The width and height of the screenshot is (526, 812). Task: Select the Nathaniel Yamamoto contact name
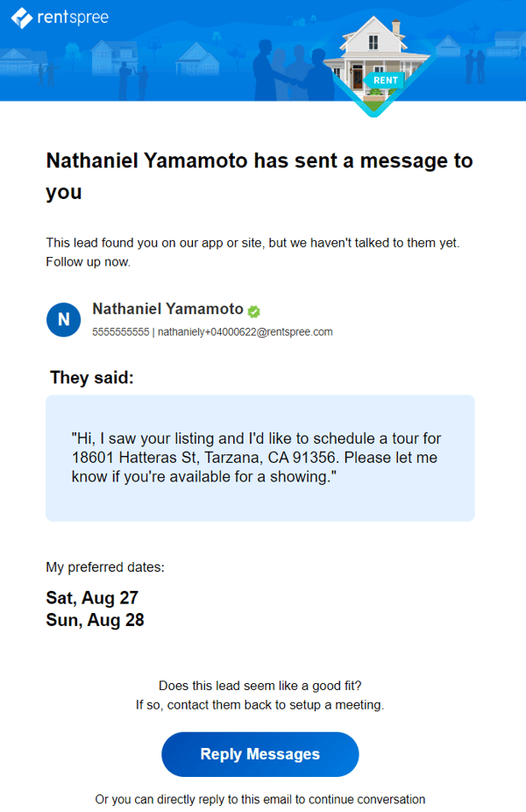(167, 310)
